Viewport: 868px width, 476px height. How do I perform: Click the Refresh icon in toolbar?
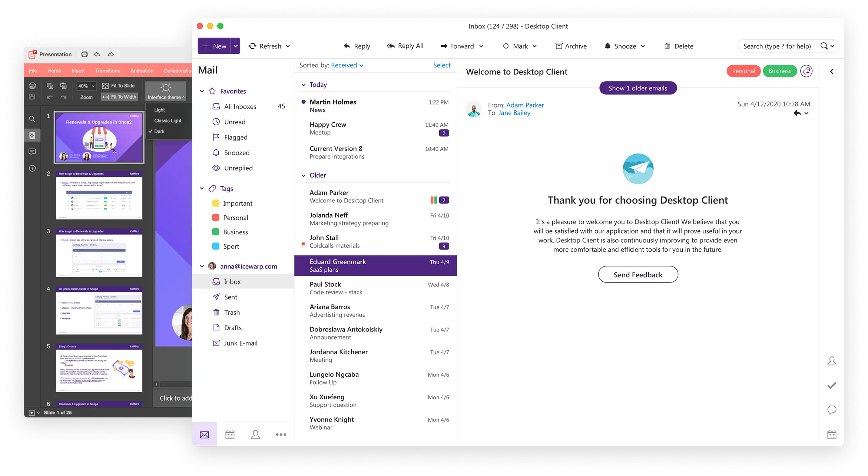(252, 46)
